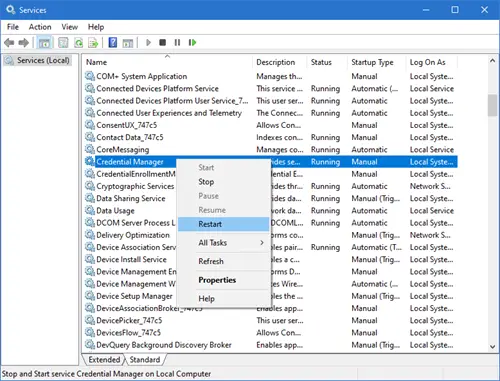The height and width of the screenshot is (381, 500).
Task: Click gear icon beside ConsentUX_747c5
Action: [x=89, y=125]
